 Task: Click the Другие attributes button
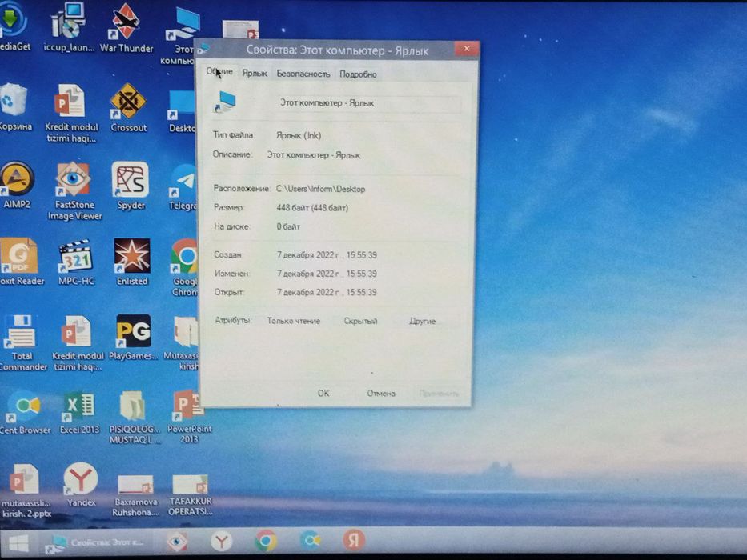422,321
